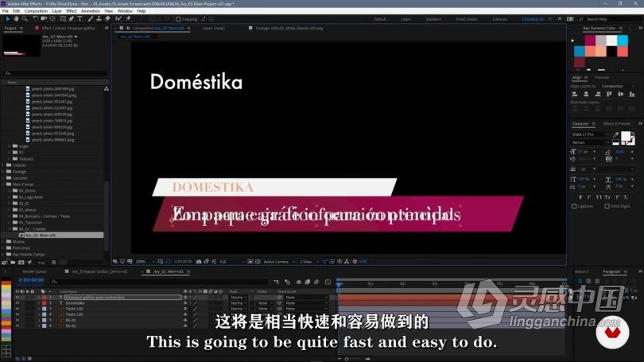
Task: Select the Roto Brush tool
Action: click(x=118, y=19)
